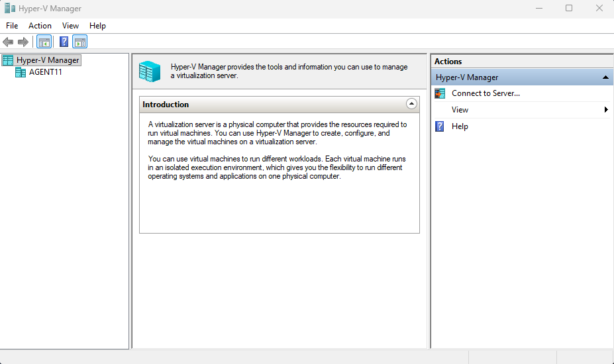614x364 pixels.
Task: Open the Help menu in the menu bar
Action: [x=97, y=26]
